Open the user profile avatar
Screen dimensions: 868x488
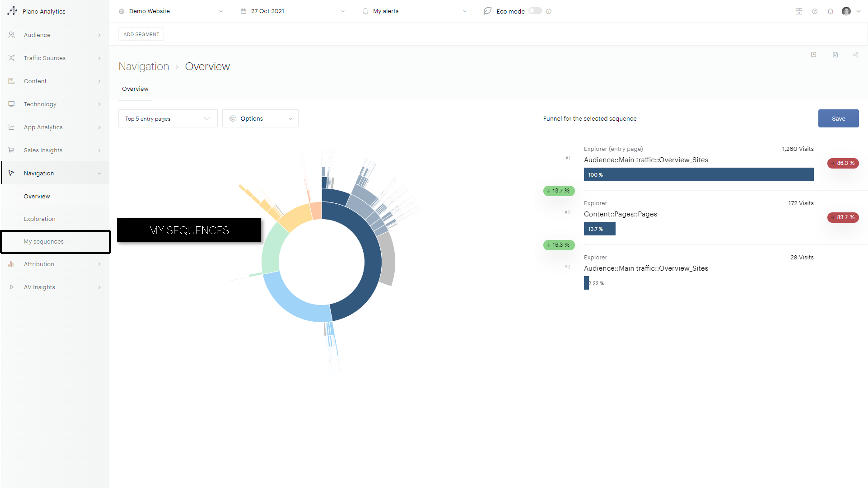tap(846, 11)
